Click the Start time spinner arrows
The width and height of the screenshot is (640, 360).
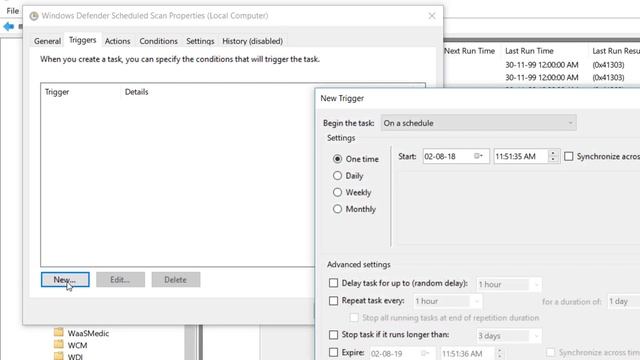pos(553,156)
